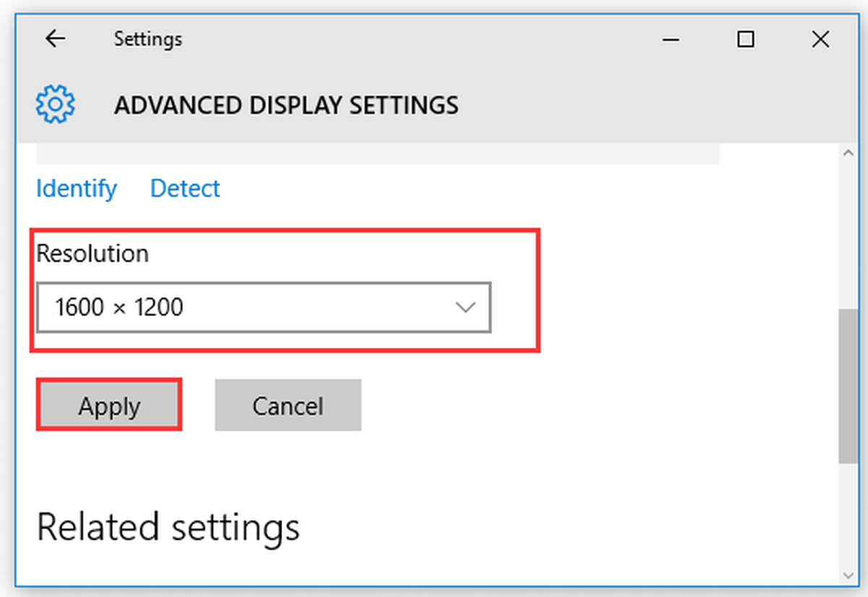Minimize the Settings window

pyautogui.click(x=671, y=39)
